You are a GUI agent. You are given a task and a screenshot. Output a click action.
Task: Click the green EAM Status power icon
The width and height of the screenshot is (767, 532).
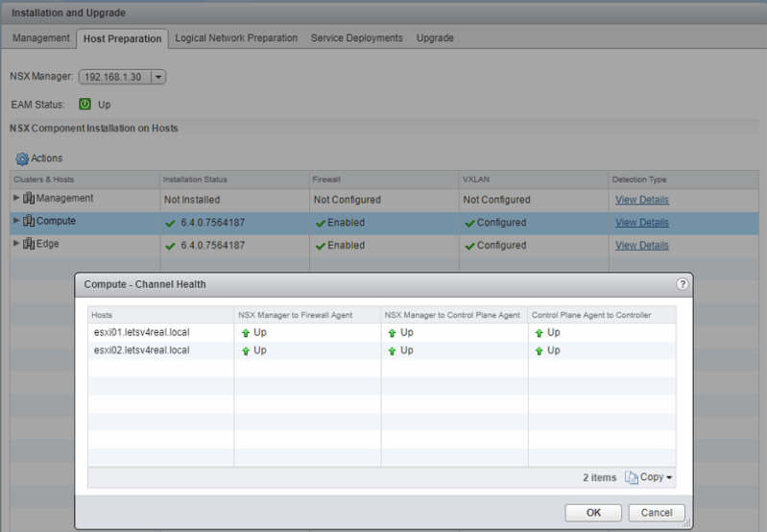pos(84,104)
